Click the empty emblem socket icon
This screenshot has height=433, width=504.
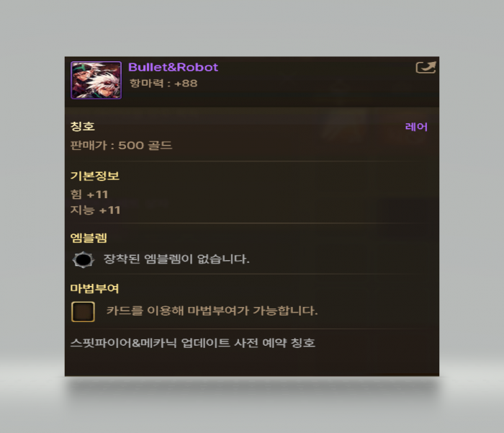(84, 260)
